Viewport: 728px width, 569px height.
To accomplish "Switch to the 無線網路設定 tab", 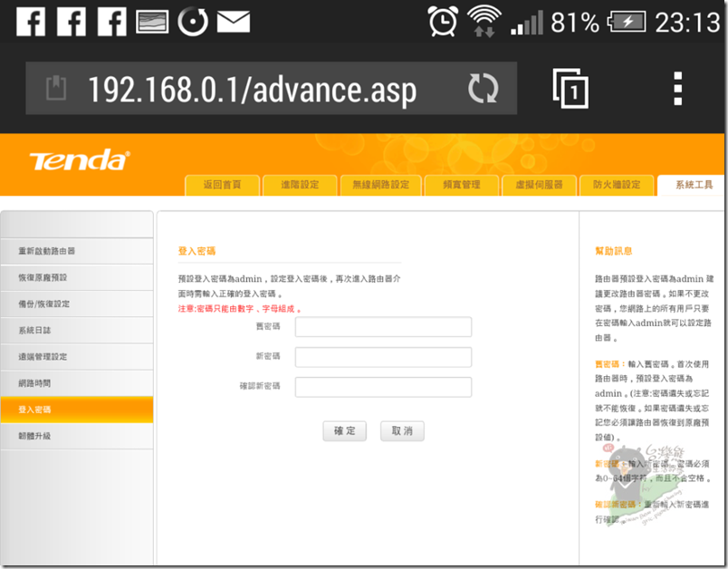I will click(x=380, y=185).
